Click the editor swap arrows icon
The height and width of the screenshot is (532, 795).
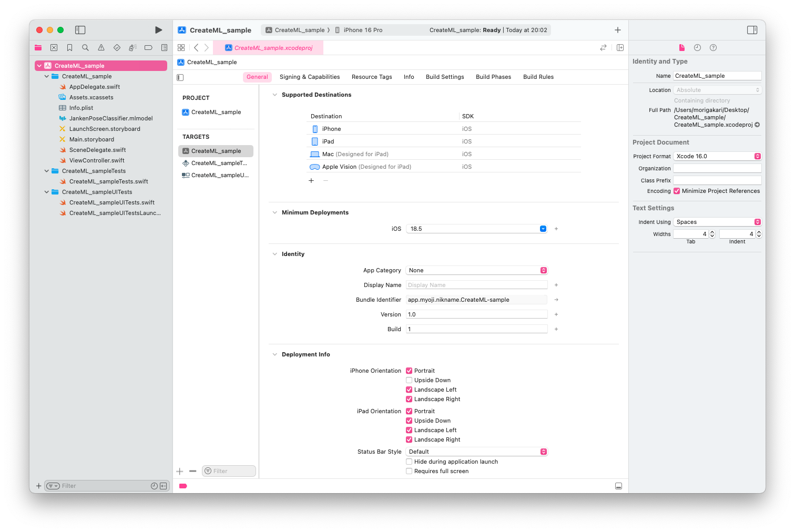[x=603, y=48]
